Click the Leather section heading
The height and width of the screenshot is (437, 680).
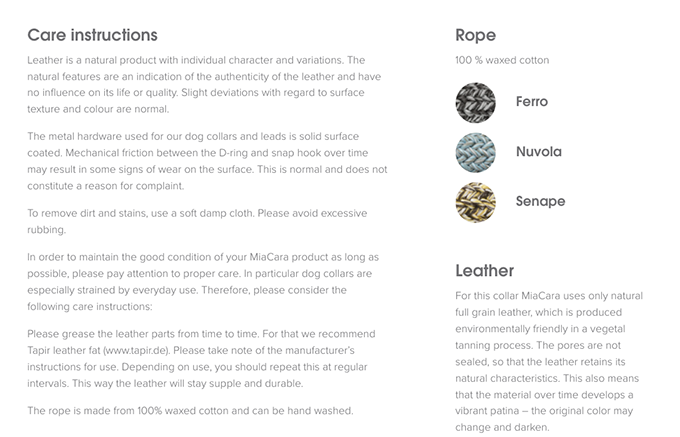point(484,270)
